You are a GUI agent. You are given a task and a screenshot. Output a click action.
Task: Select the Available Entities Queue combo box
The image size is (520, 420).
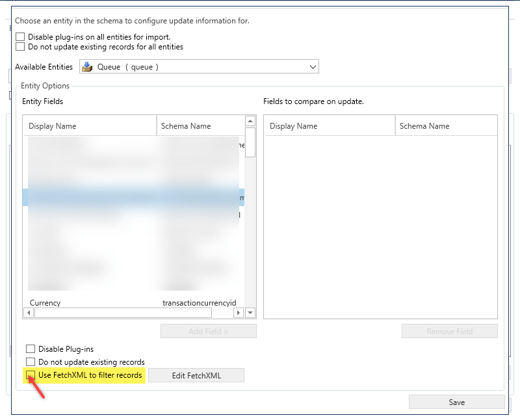tap(195, 67)
